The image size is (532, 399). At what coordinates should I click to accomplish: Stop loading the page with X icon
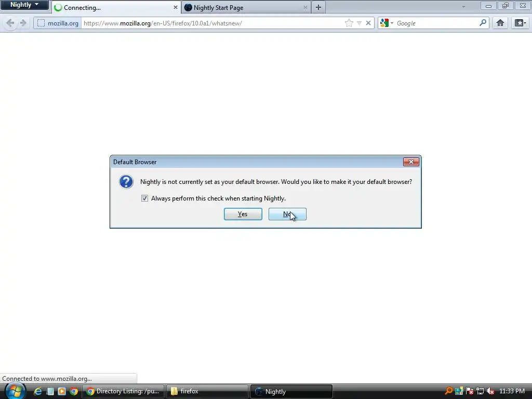pos(368,23)
